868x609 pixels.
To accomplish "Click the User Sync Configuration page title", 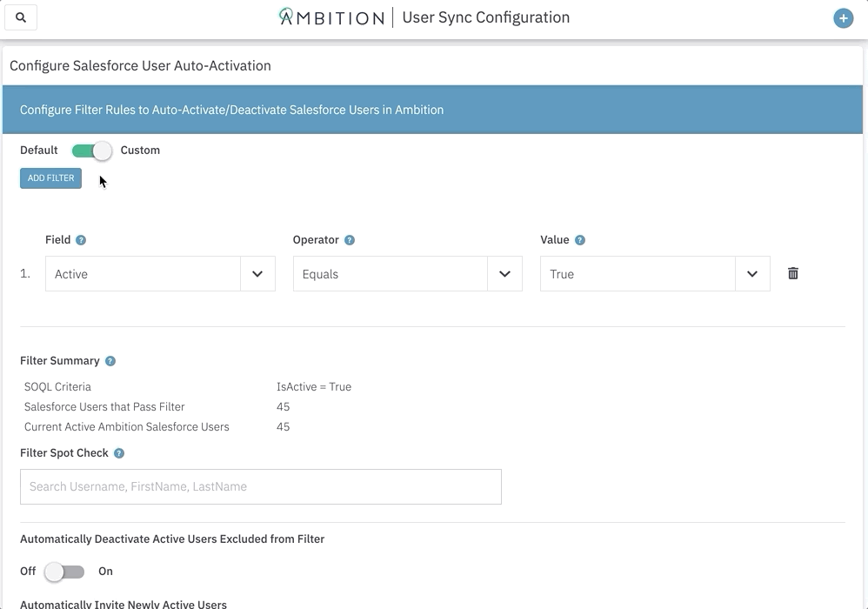I will click(x=486, y=17).
